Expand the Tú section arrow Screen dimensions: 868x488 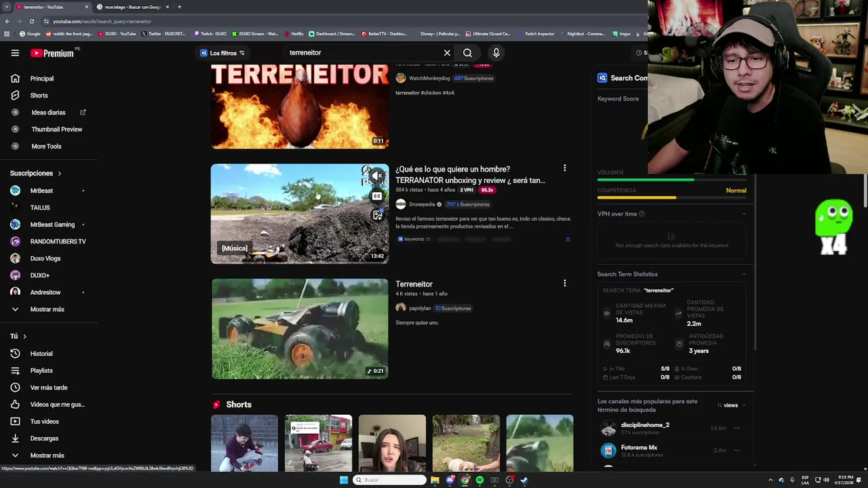[x=24, y=336]
